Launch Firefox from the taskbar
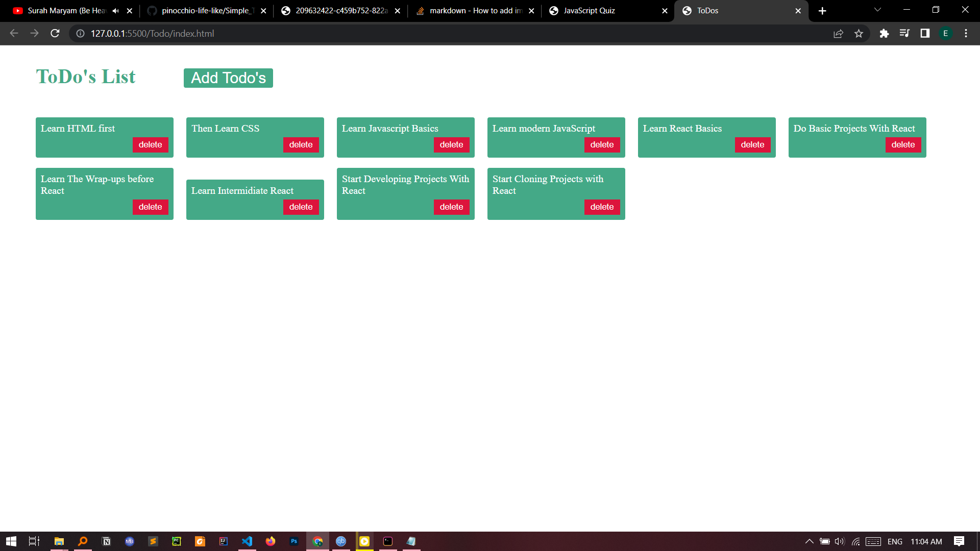Image resolution: width=980 pixels, height=551 pixels. point(271,541)
